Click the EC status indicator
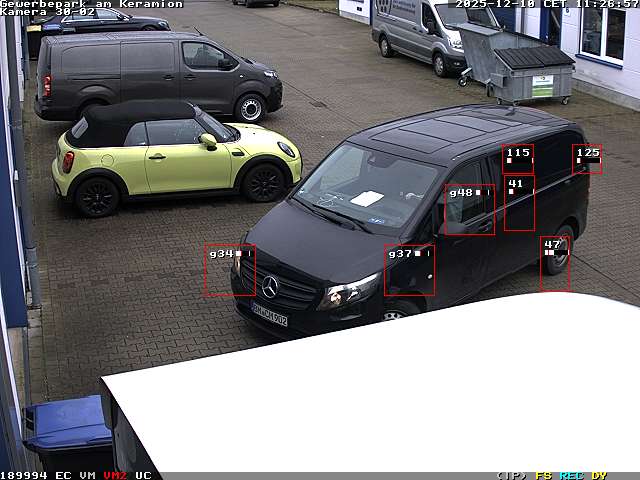This screenshot has height=480, width=640. click(x=63, y=475)
